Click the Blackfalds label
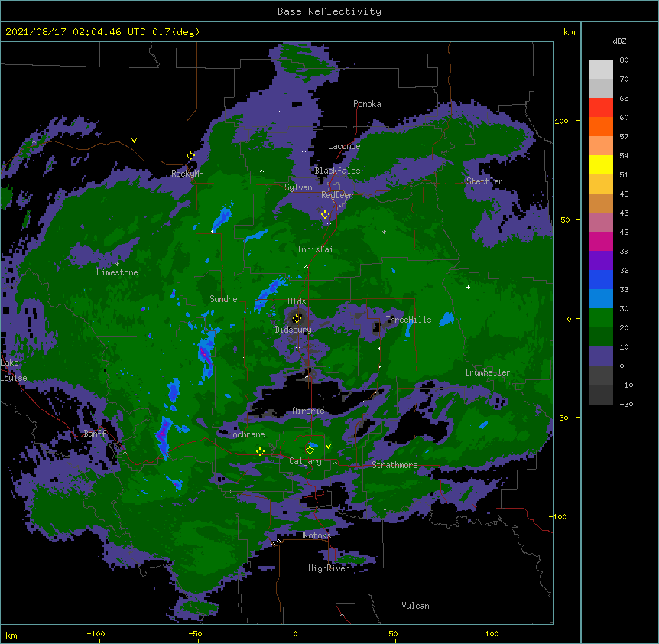659x644 pixels. point(337,171)
